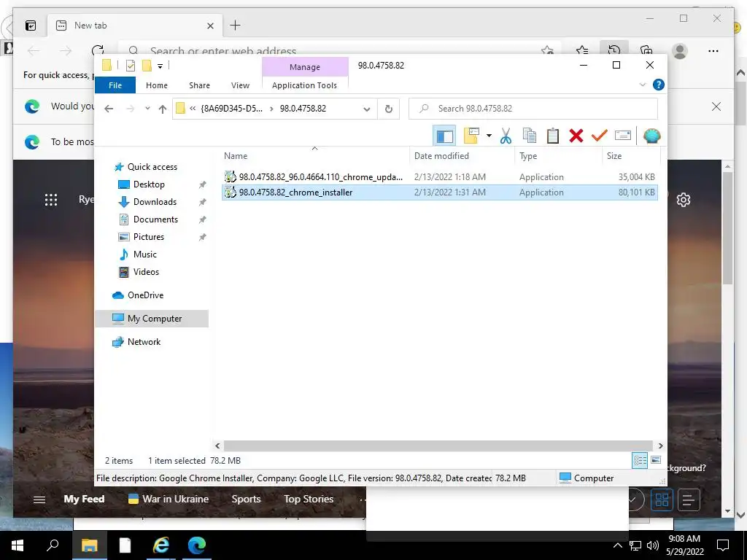747x560 pixels.
Task: Go up one folder level
Action: pyautogui.click(x=163, y=109)
